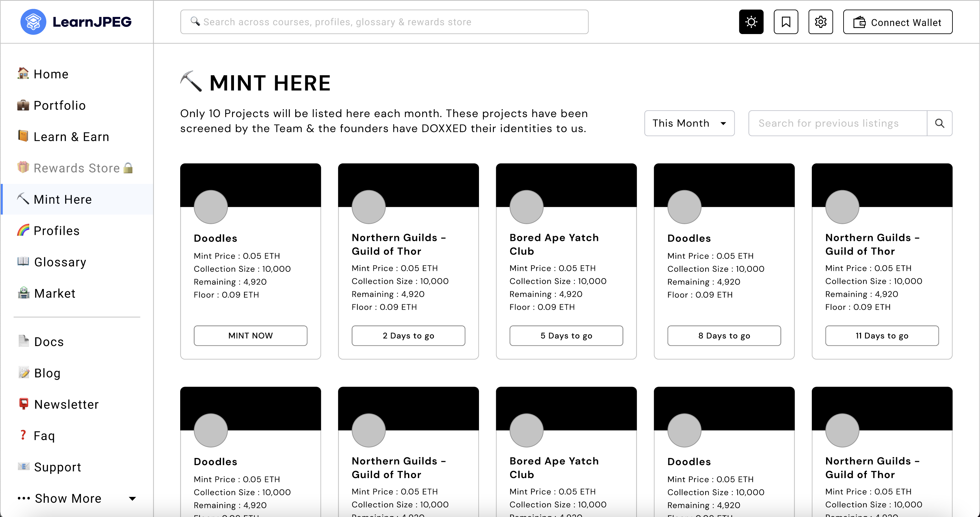980x517 pixels.
Task: Open the Support sidebar link
Action: tap(77, 467)
